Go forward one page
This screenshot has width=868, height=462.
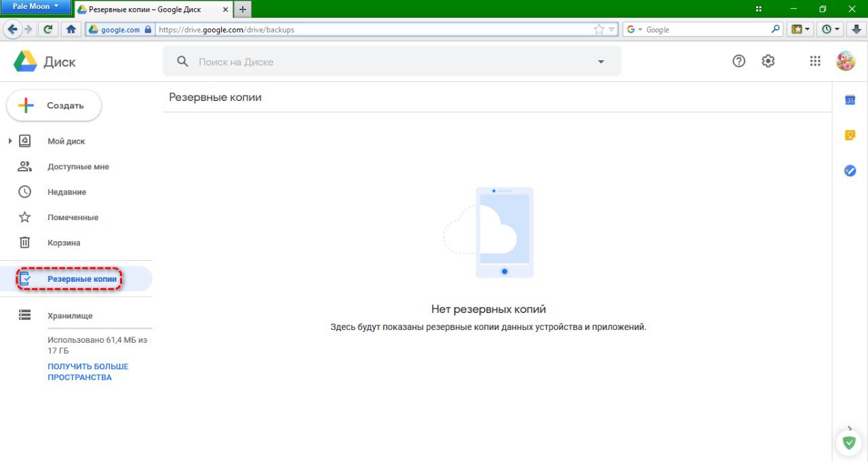pyautogui.click(x=28, y=29)
